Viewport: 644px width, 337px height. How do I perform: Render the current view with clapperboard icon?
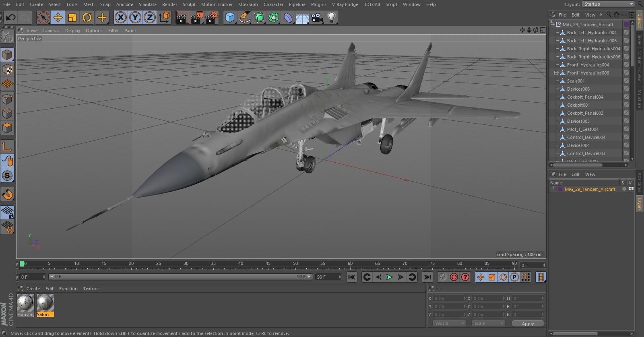coord(182,17)
